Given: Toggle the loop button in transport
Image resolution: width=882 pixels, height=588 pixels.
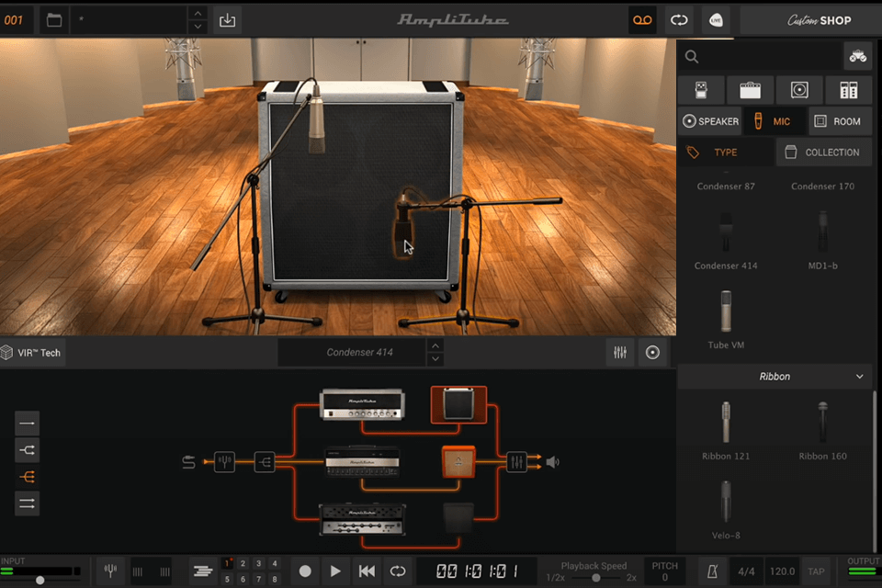Looking at the screenshot, I should (397, 571).
